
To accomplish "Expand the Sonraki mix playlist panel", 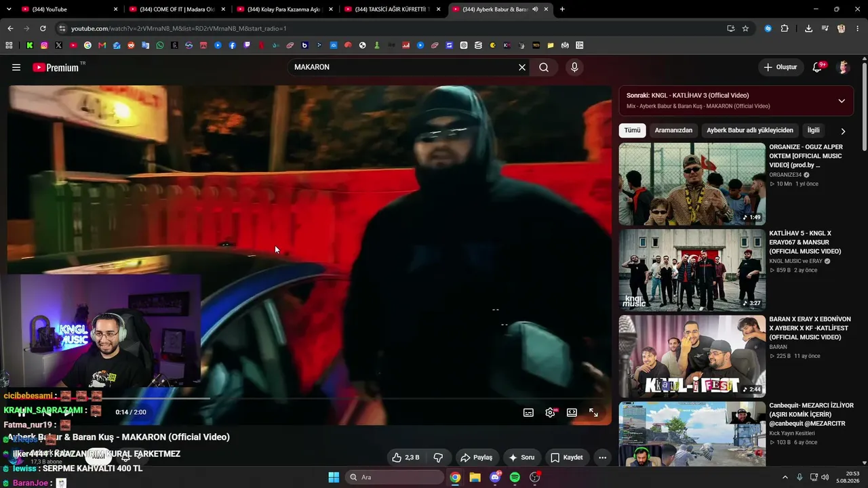I will [842, 101].
